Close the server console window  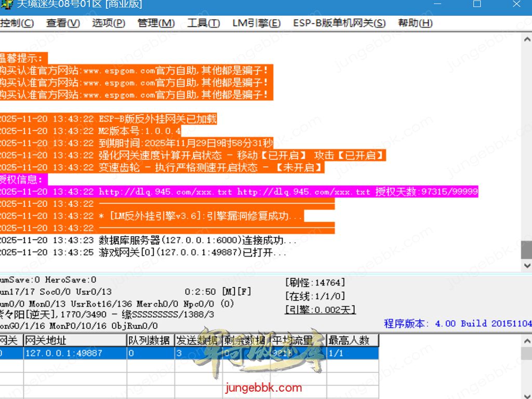click(516, 5)
